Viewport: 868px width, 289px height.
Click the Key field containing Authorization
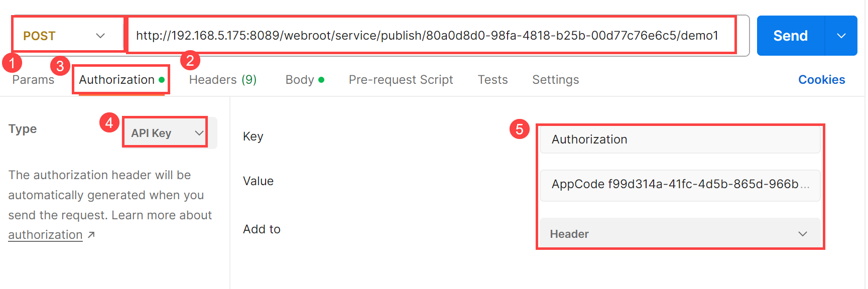click(679, 139)
